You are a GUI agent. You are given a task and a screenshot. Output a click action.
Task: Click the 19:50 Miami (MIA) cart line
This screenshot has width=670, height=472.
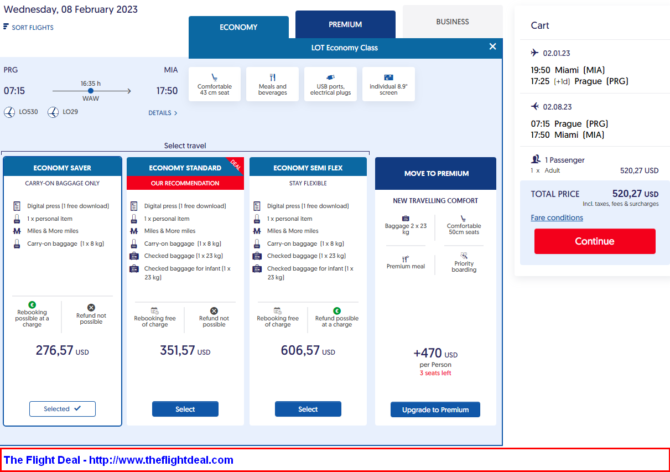[x=567, y=70]
